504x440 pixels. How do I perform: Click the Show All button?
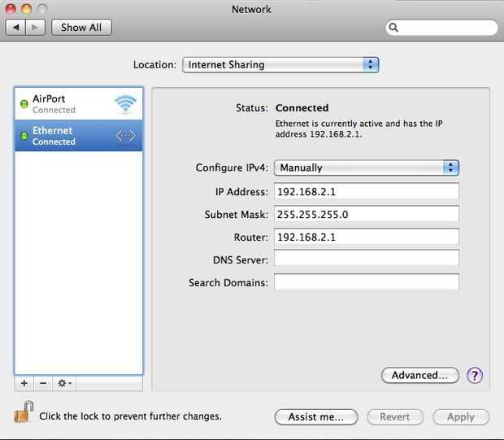click(x=82, y=28)
